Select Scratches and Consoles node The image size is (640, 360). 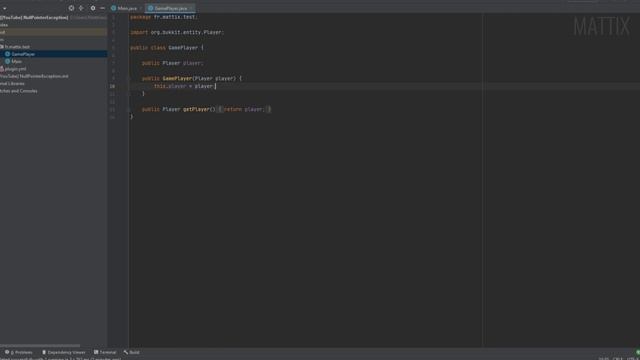pyautogui.click(x=19, y=91)
